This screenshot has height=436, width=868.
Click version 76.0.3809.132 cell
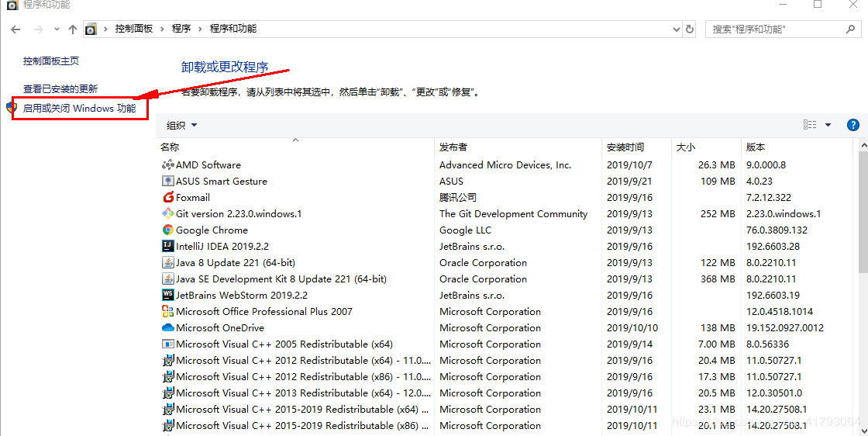(777, 230)
